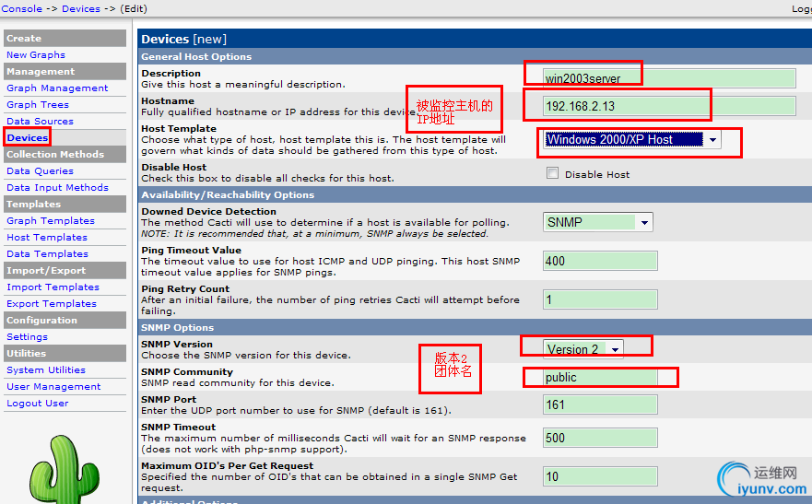
Task: Click Logout User link
Action: [x=37, y=403]
